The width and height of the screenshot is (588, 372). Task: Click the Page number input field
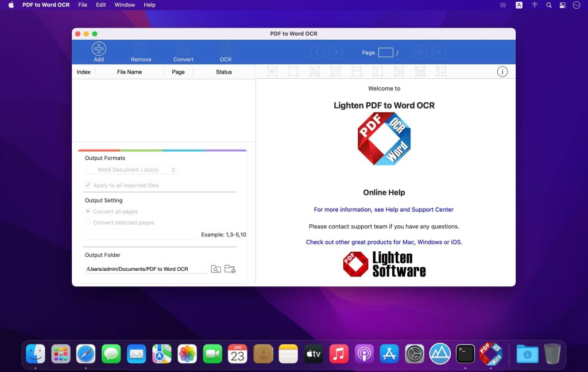click(x=386, y=53)
